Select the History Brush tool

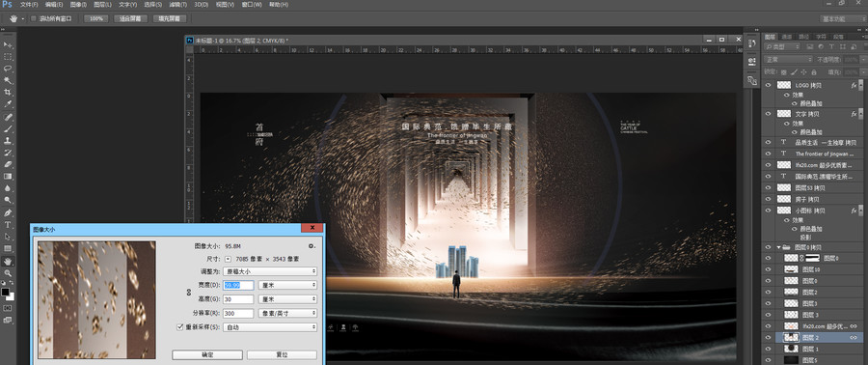tap(8, 153)
